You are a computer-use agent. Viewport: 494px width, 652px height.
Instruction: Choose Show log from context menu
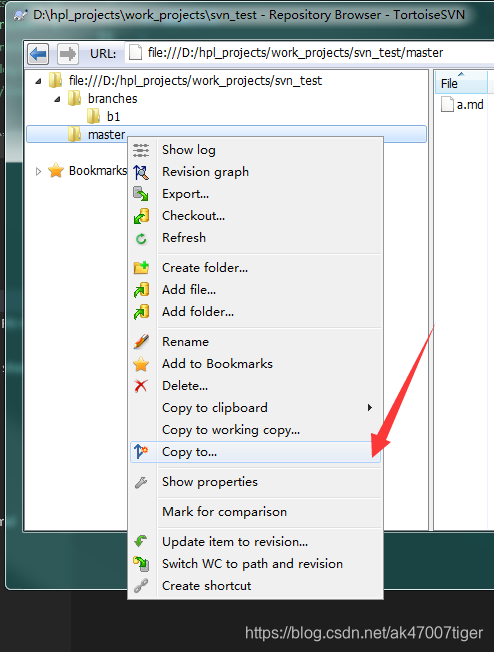pyautogui.click(x=255, y=150)
